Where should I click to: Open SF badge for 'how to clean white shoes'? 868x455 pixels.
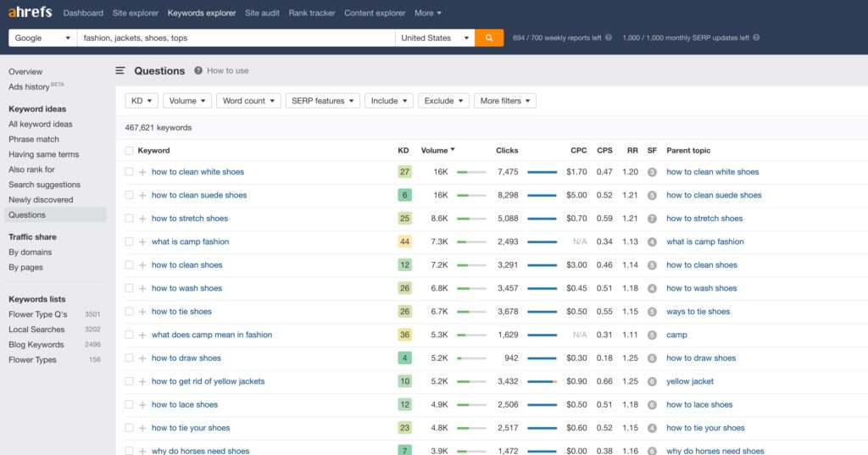point(652,172)
